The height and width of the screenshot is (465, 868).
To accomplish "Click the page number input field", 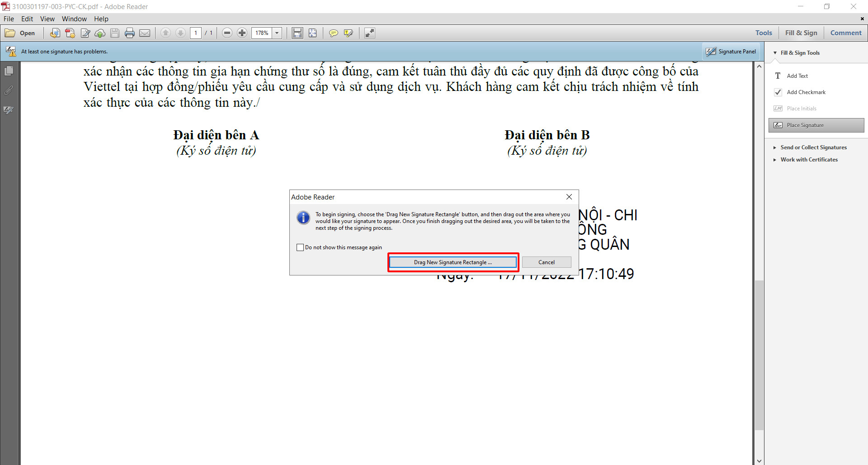I will click(x=196, y=33).
